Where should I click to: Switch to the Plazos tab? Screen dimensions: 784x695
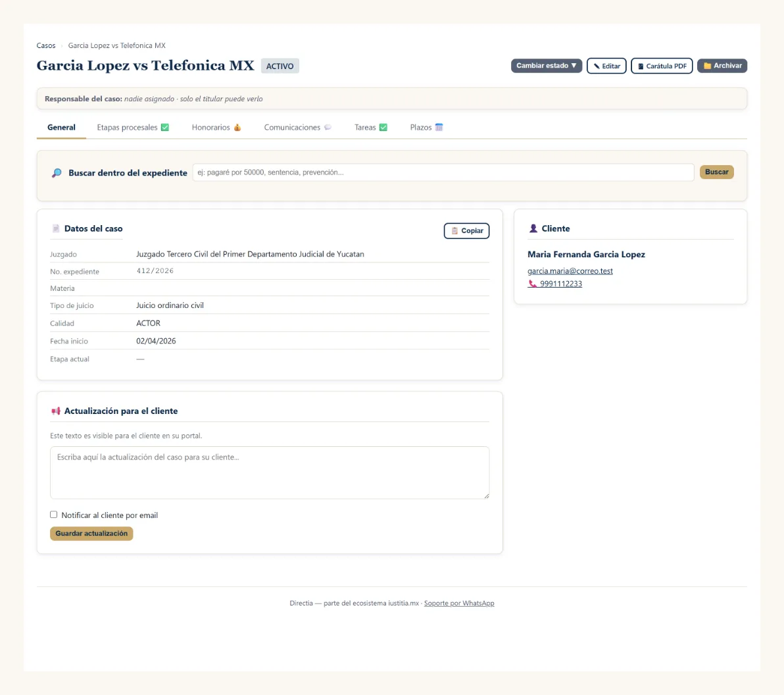(426, 127)
